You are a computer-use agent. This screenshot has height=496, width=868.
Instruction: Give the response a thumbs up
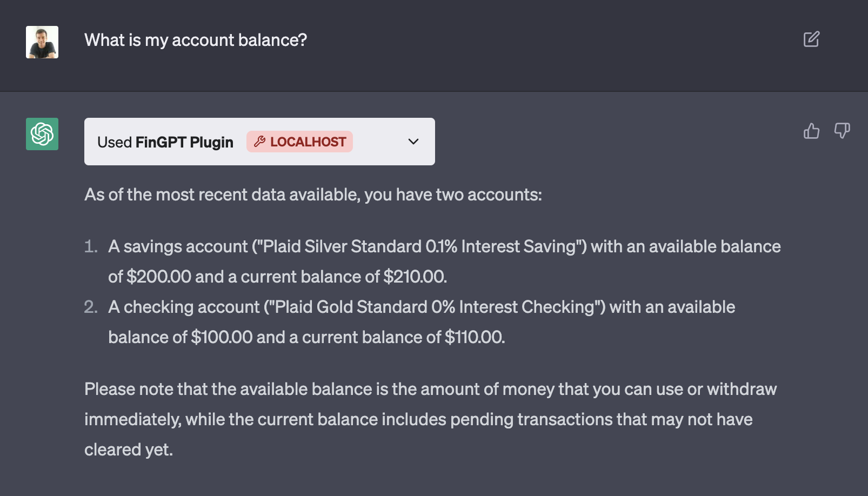(811, 131)
